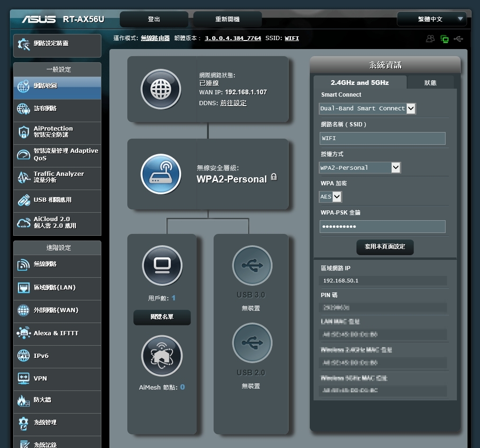480x448 pixels.
Task: Follow the DDNS 前往設定 link
Action: [x=233, y=103]
